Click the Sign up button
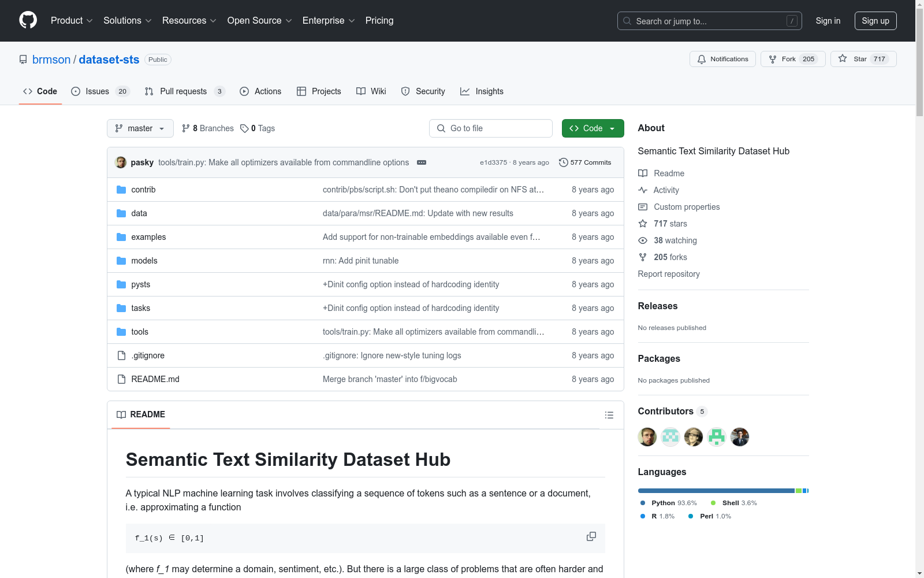This screenshot has width=924, height=578. (875, 21)
